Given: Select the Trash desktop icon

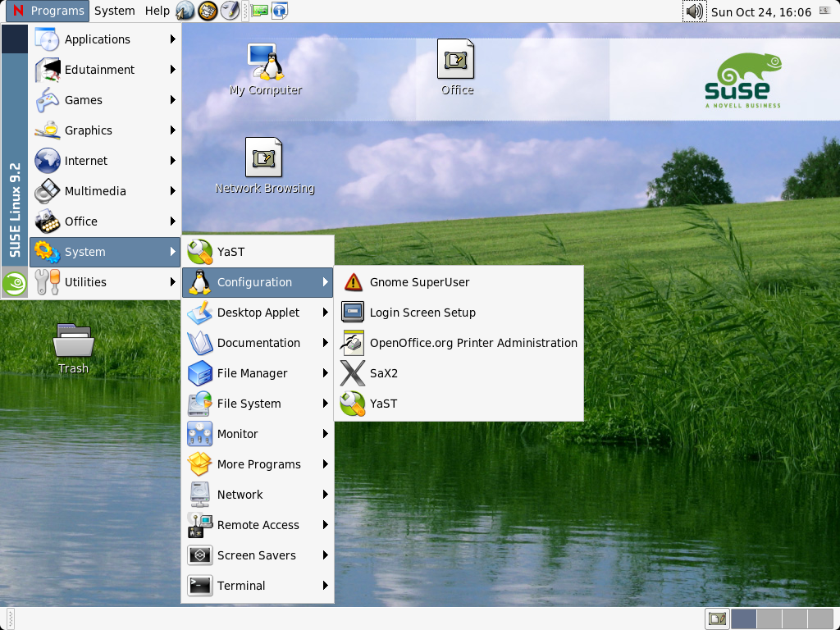Looking at the screenshot, I should [73, 349].
